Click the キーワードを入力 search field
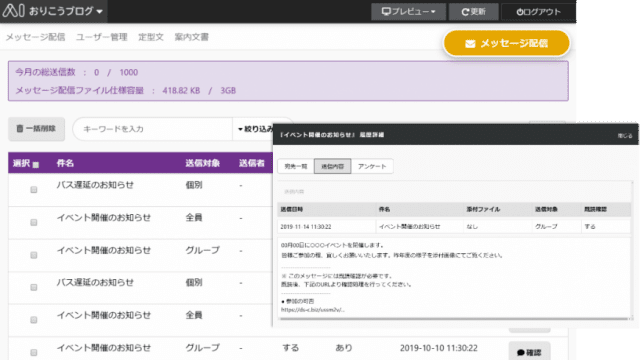The width and height of the screenshot is (640, 360). pos(153,129)
